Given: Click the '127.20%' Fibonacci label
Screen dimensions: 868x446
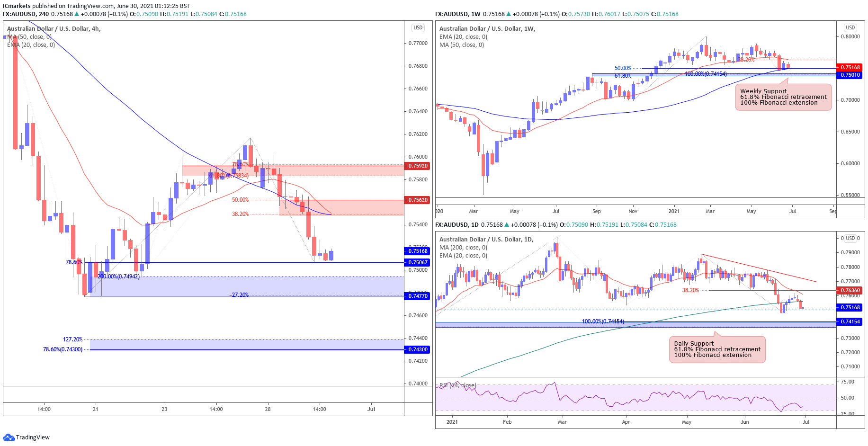Looking at the screenshot, I should click(x=73, y=339).
